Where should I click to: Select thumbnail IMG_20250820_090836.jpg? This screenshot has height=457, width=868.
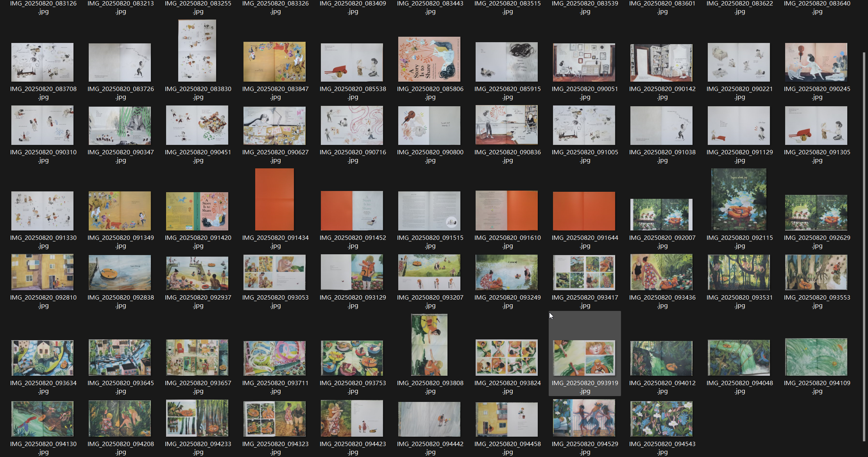point(506,125)
